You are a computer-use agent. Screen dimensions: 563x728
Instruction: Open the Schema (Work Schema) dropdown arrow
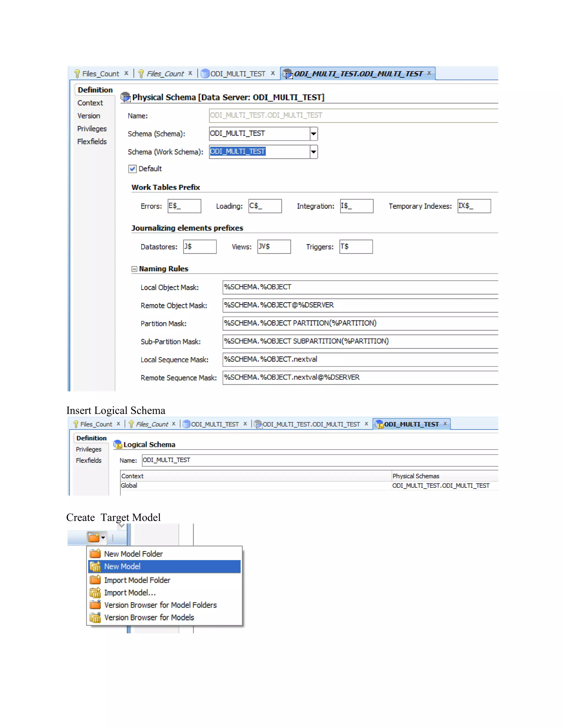pyautogui.click(x=313, y=152)
